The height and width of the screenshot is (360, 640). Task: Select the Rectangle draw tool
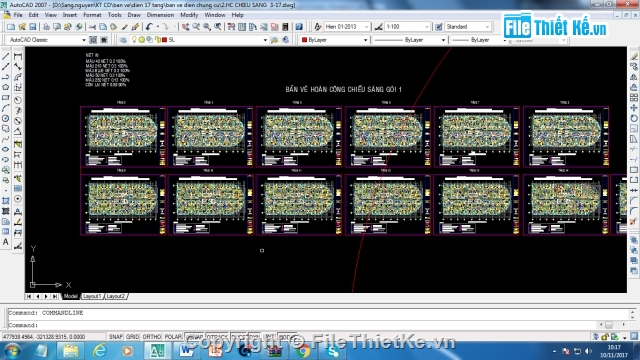[x=6, y=98]
